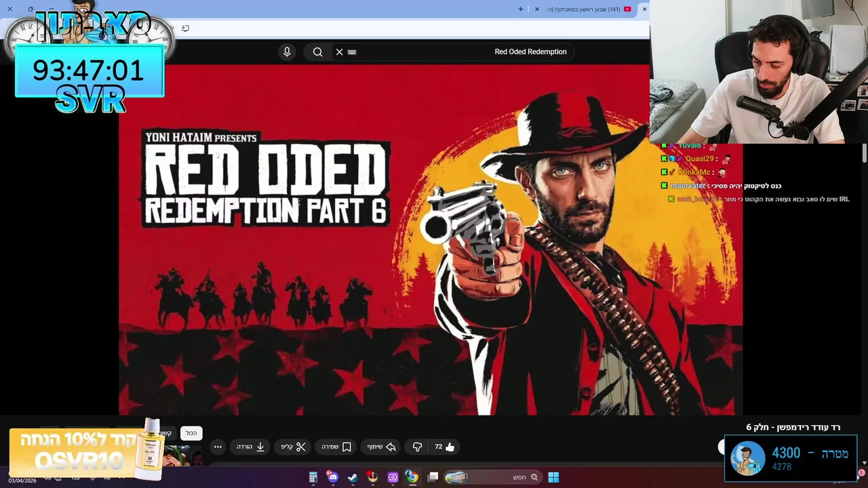Click chat username Yuval8

[x=689, y=145]
